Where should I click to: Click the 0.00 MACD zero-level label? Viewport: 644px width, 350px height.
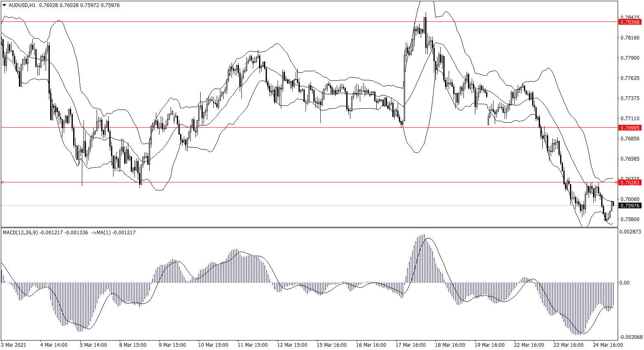(x=624, y=283)
